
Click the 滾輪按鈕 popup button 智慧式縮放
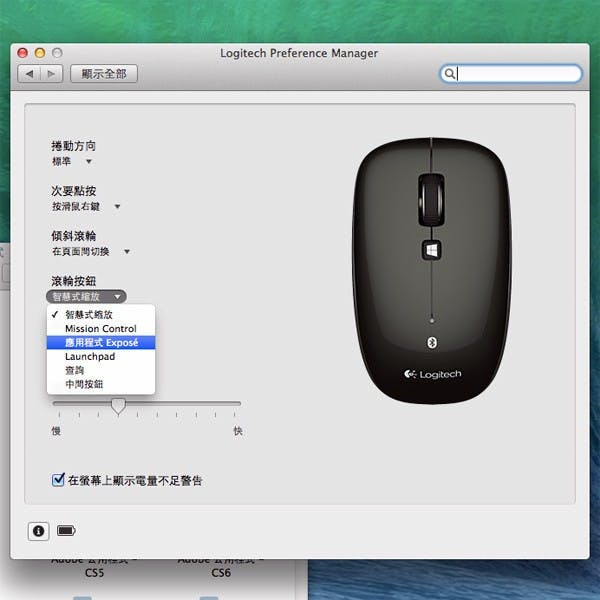[x=86, y=297]
